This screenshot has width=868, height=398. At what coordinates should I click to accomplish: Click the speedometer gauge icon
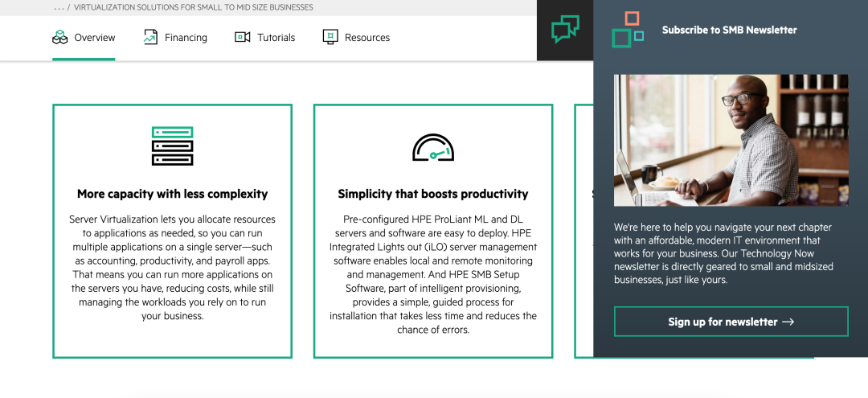(x=433, y=147)
